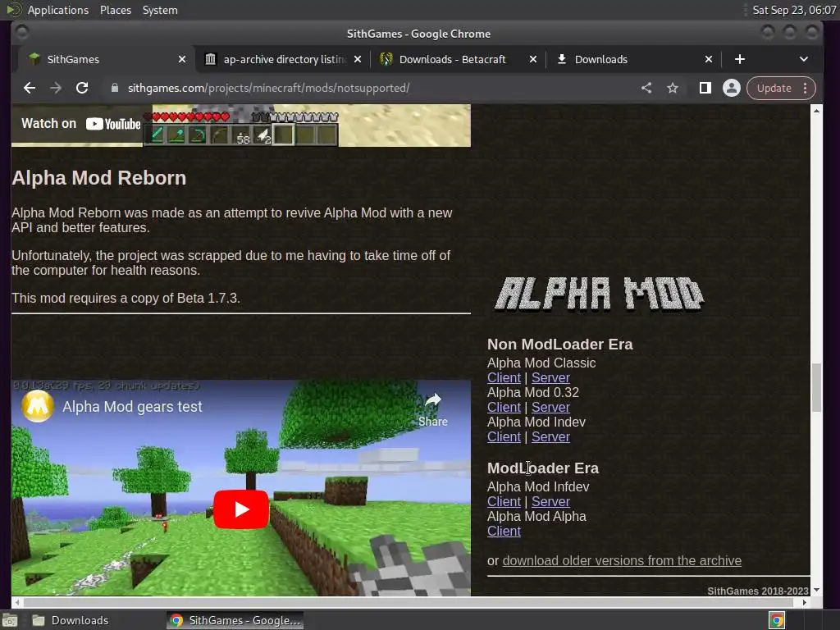This screenshot has width=840, height=630.
Task: Share the Alpha Mod gears test video
Action: [x=433, y=410]
